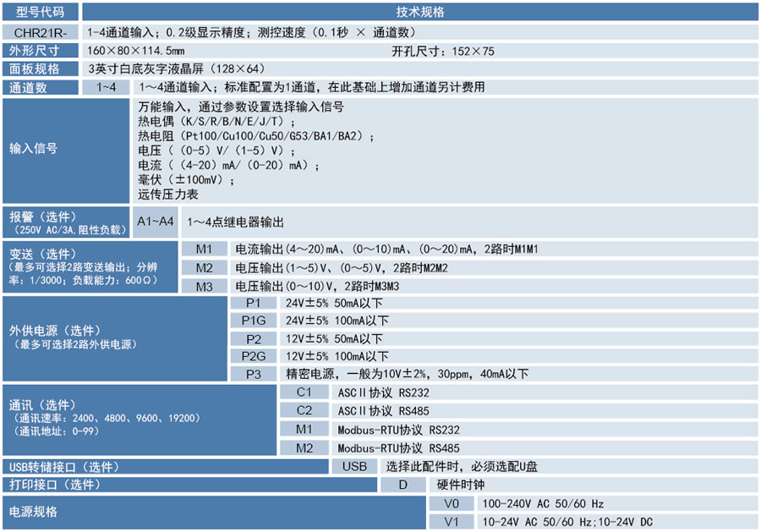Click the 技术规格 header cell
Image resolution: width=761 pixels, height=532 pixels.
click(x=420, y=12)
